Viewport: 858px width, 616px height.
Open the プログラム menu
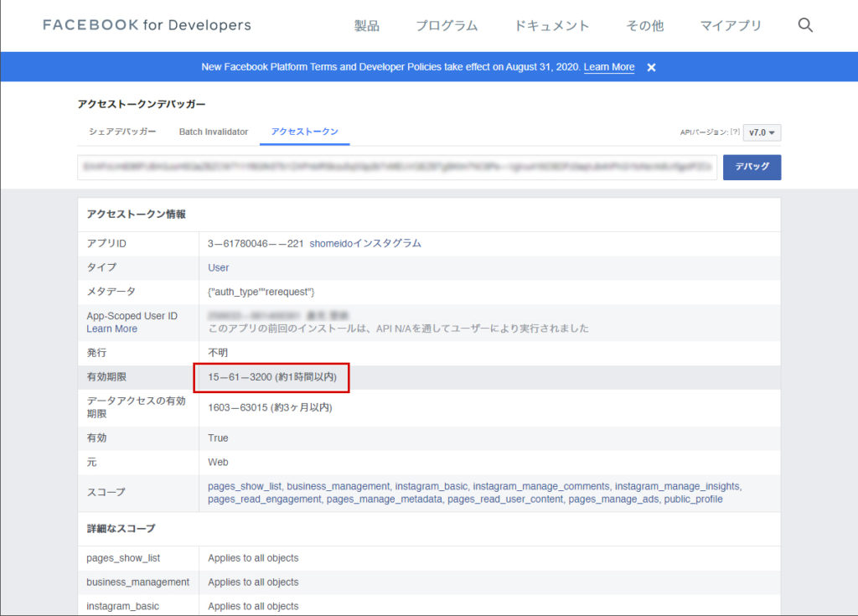[447, 26]
